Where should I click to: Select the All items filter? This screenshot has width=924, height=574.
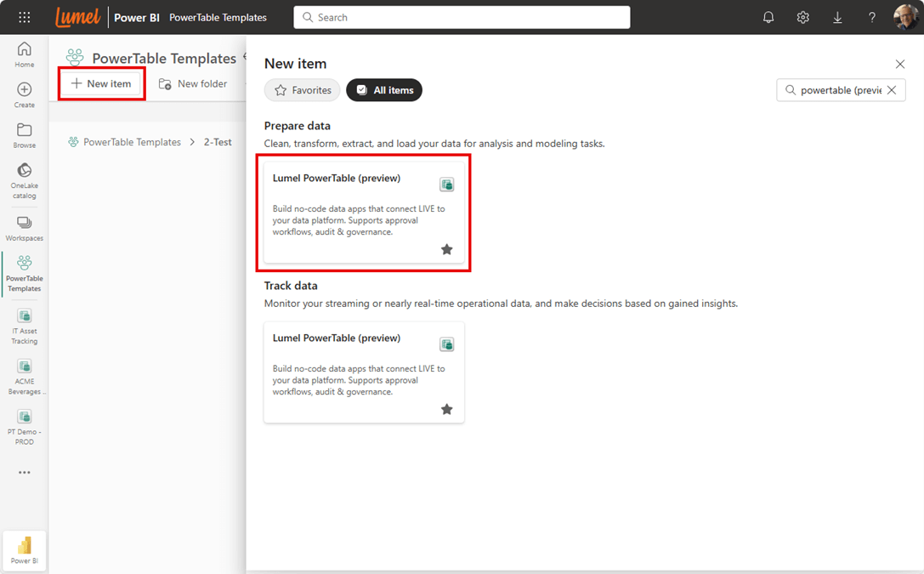(384, 90)
